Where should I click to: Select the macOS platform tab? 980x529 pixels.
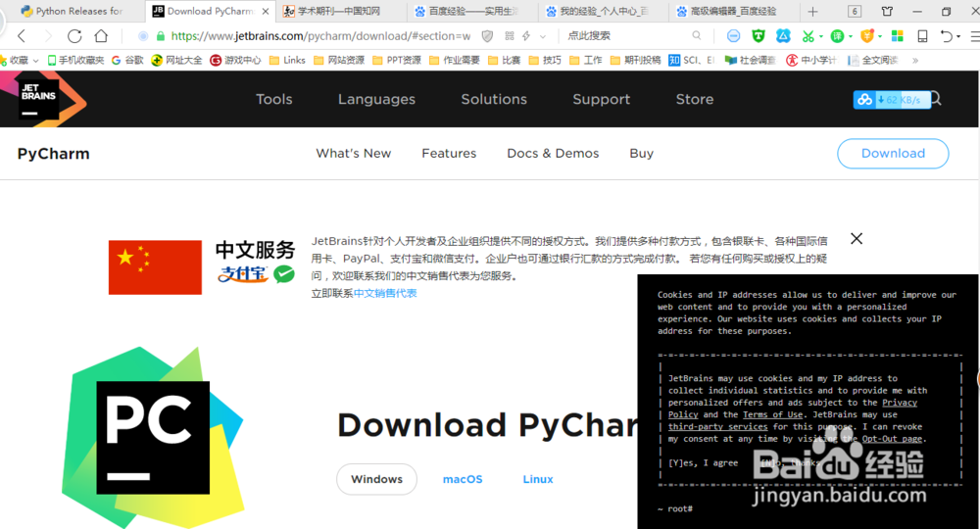[463, 479]
